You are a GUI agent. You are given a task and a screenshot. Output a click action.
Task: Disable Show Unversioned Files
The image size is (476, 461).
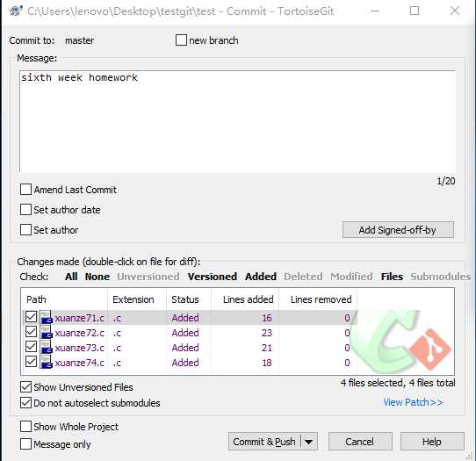[25, 387]
